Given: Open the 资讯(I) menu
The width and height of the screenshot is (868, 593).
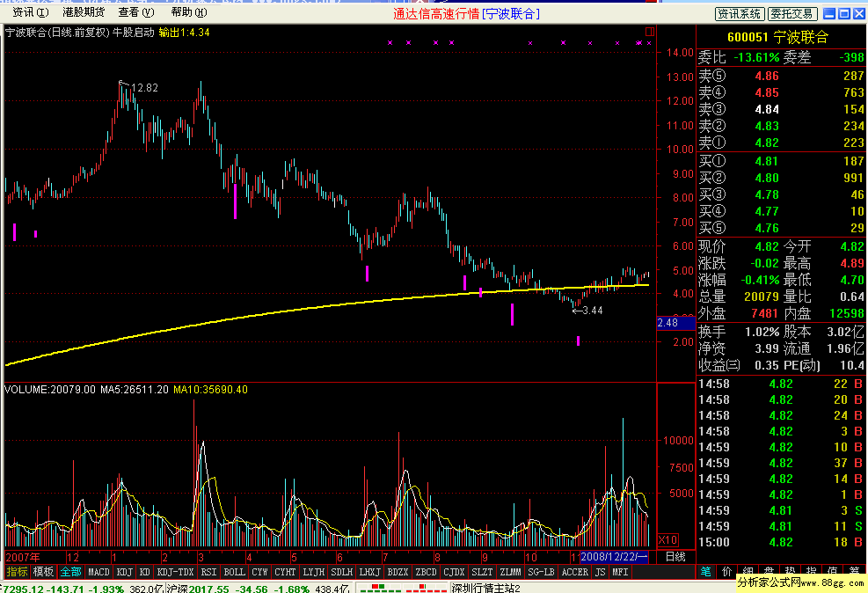Looking at the screenshot, I should [x=31, y=11].
